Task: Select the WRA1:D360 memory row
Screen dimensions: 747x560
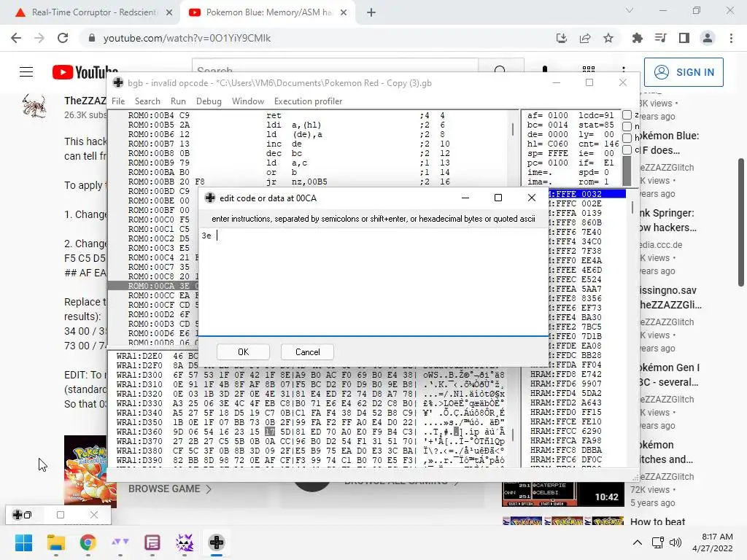Action: pyautogui.click(x=310, y=432)
